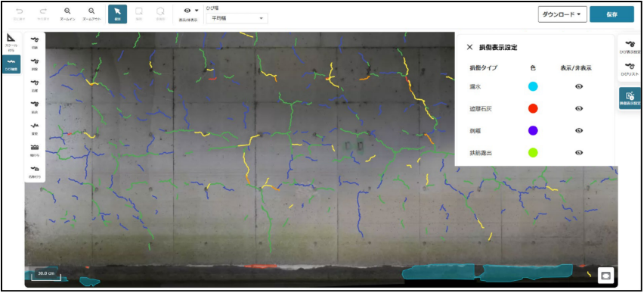This screenshot has height=293, width=644.
Task: Toggle visibility of 遊離石灰 damage
Action: 579,108
